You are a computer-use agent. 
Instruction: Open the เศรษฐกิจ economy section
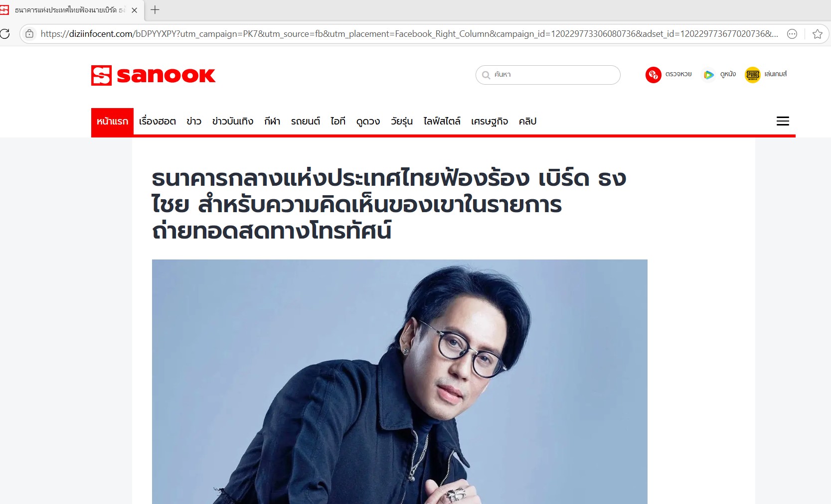click(x=490, y=121)
